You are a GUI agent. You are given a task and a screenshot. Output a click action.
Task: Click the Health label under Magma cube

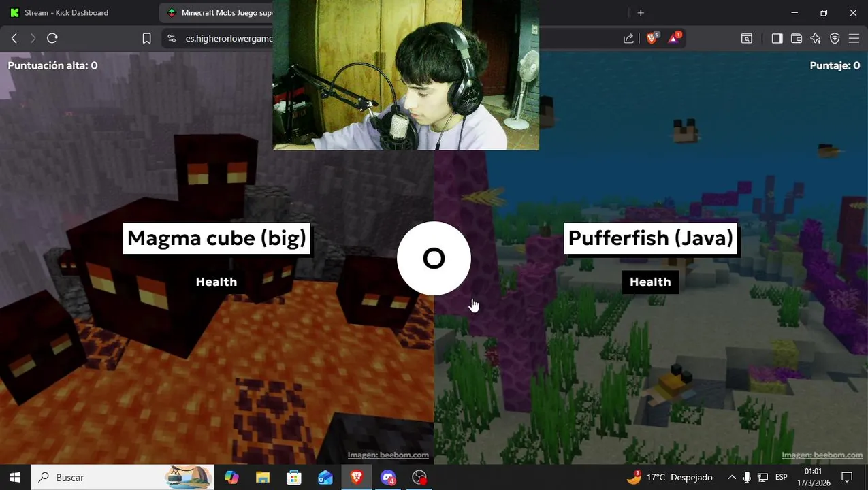click(216, 282)
